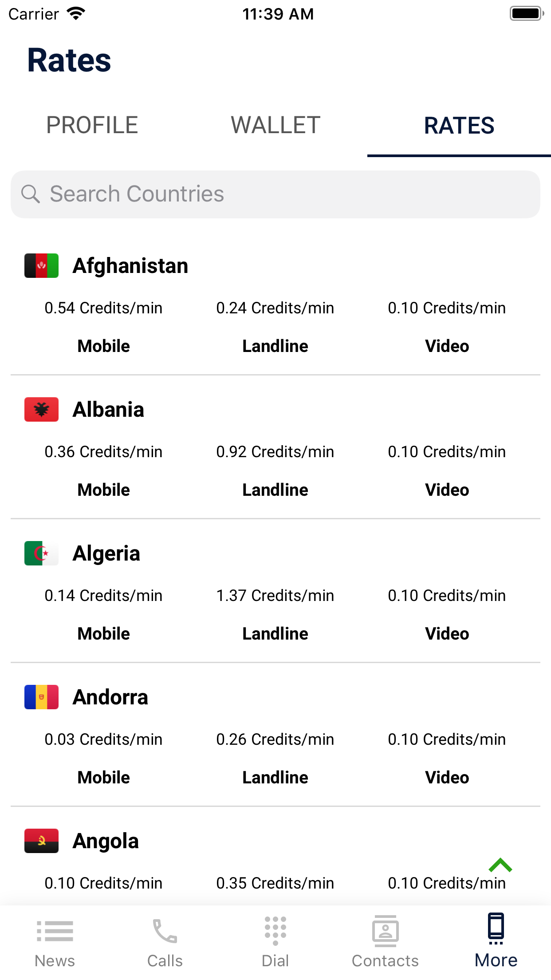551x980 pixels.
Task: Tap the Andorra flag icon
Action: [41, 697]
